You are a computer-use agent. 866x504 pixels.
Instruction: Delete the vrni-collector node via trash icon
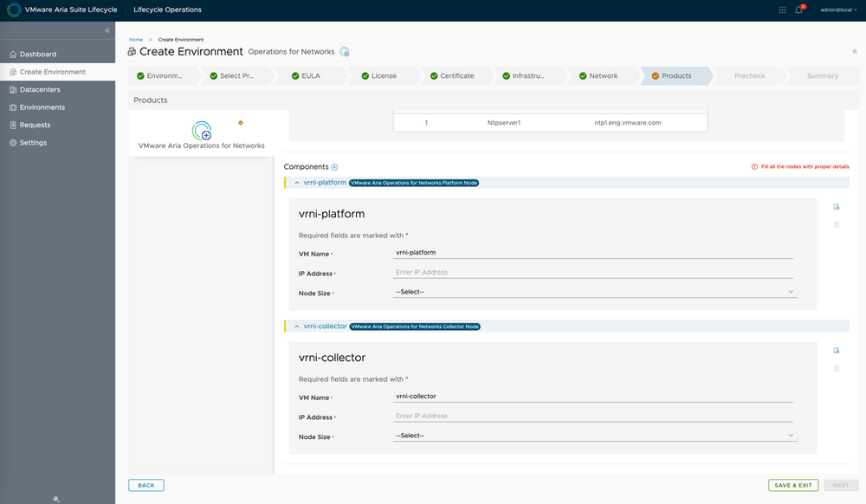(837, 369)
